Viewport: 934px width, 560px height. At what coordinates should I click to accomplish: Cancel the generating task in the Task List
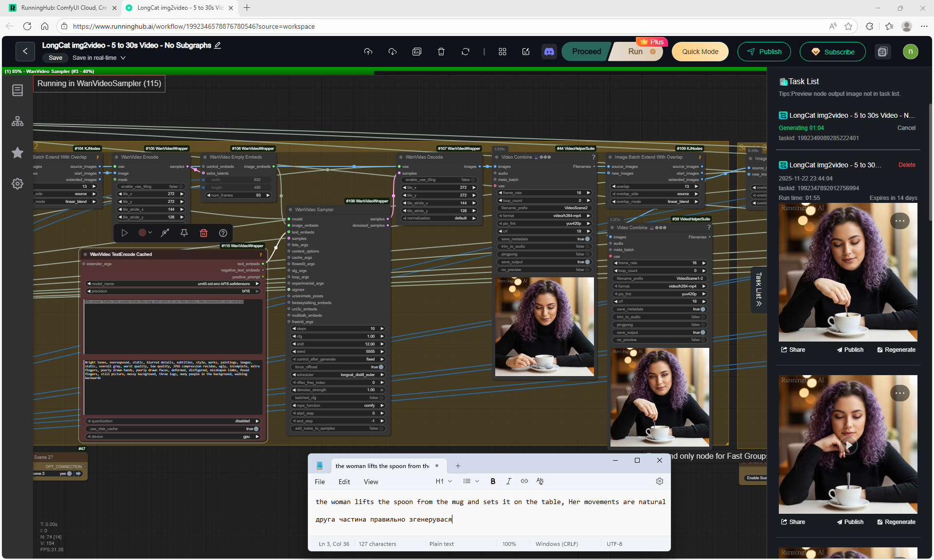(x=906, y=128)
